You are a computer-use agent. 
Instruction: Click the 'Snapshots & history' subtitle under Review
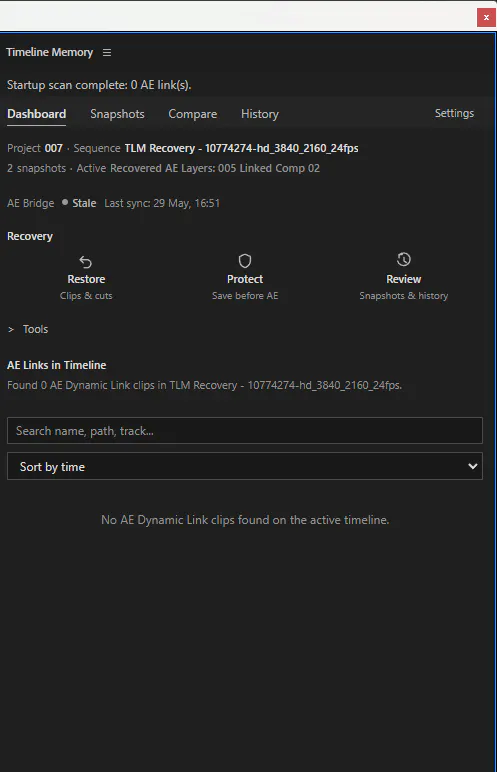click(403, 295)
